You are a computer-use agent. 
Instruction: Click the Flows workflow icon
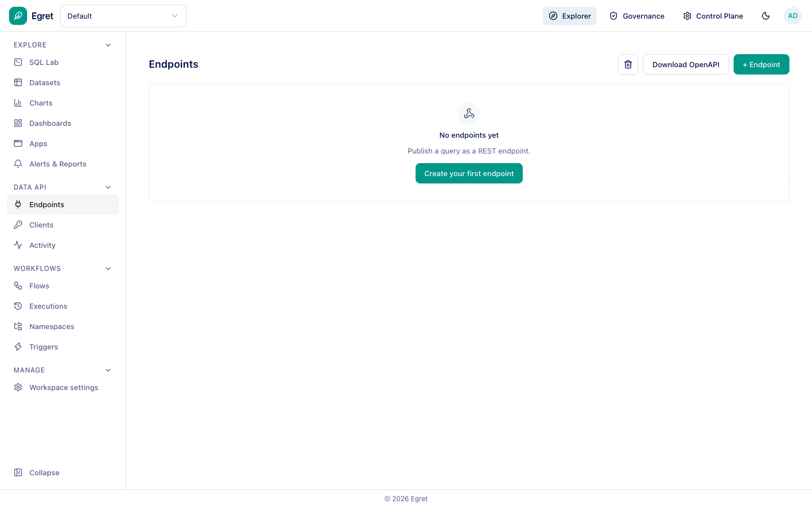[18, 286]
